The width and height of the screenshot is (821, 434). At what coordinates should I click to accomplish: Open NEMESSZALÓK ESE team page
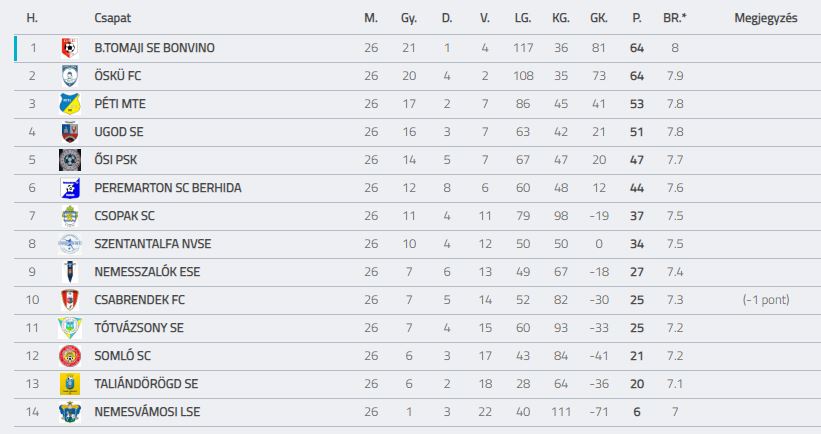click(x=147, y=272)
